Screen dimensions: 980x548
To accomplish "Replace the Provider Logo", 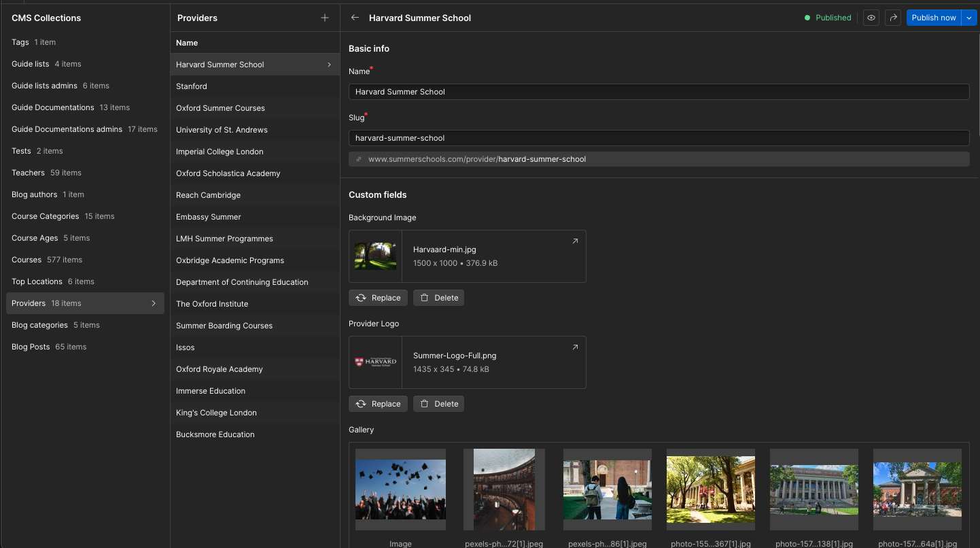I will [378, 404].
